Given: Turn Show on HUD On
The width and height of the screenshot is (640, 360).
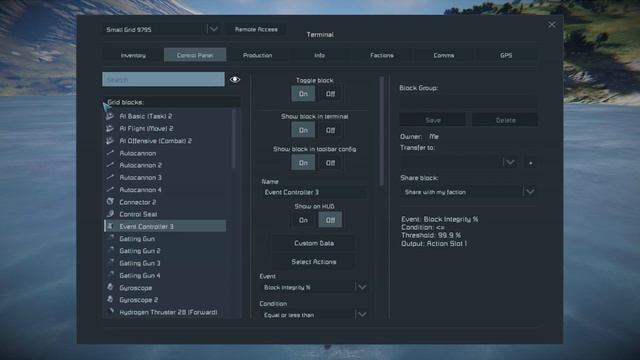Looking at the screenshot, I should pos(303,220).
